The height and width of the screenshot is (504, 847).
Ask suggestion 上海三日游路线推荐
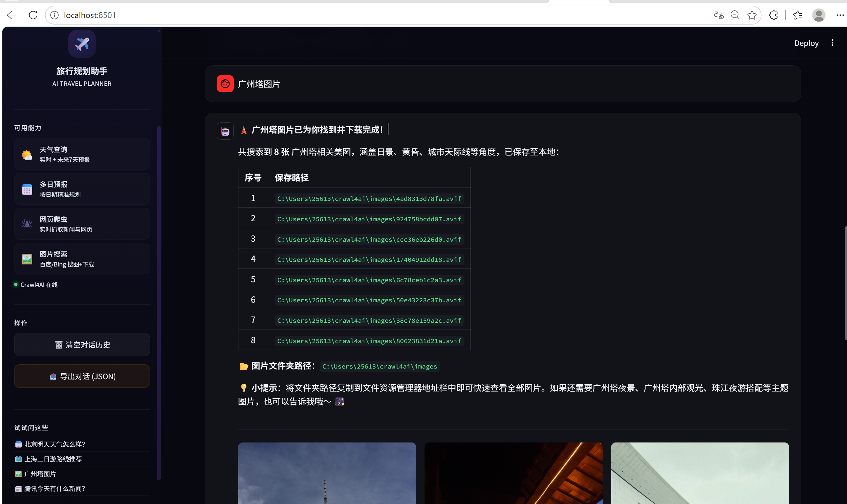click(49, 459)
